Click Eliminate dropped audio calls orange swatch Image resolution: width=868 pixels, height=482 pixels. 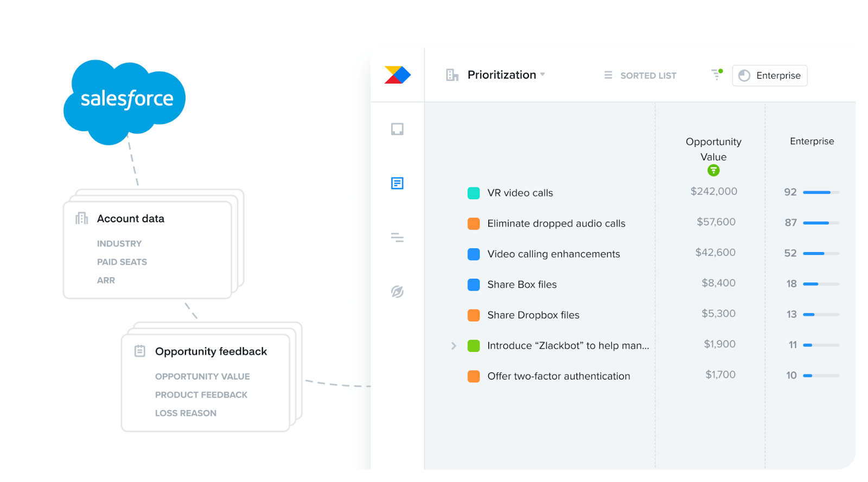click(474, 223)
